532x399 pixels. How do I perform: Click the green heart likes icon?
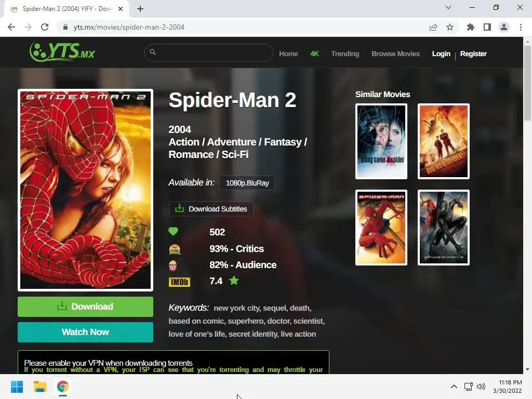(173, 231)
